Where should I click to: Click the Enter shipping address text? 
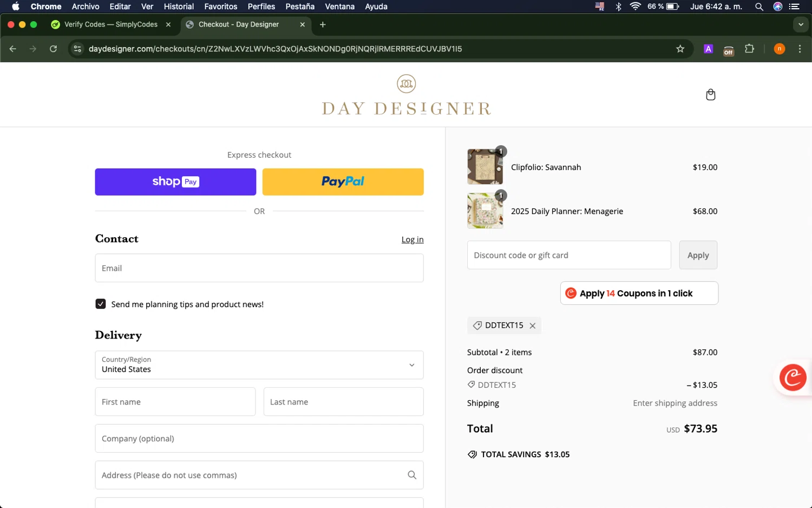675,403
